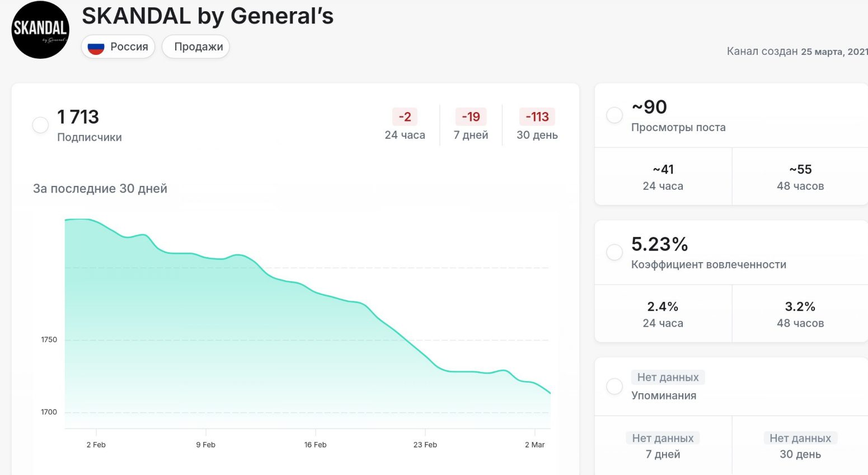Image resolution: width=868 pixels, height=475 pixels.
Task: Select the radio circle next to Упоминания
Action: coord(614,386)
